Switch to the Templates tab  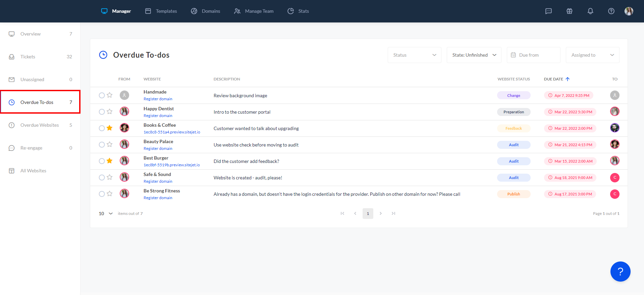[161, 11]
